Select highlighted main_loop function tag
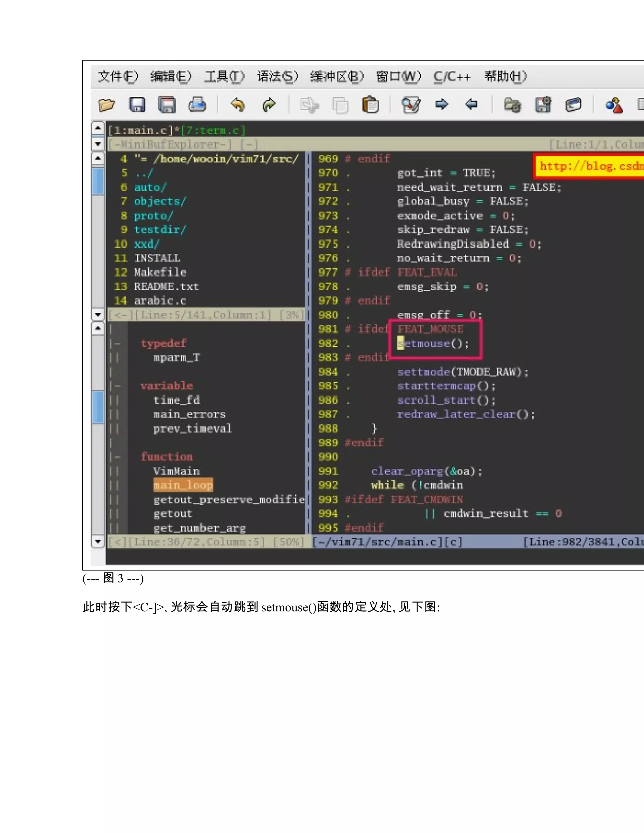 [x=183, y=485]
